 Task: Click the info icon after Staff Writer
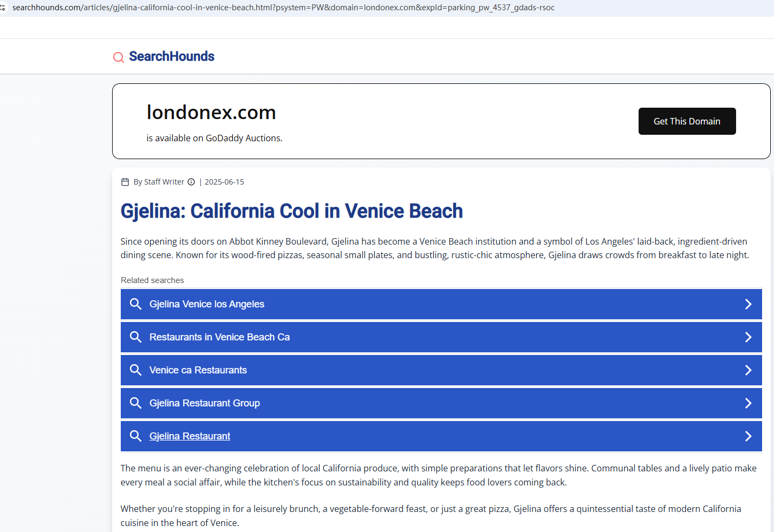point(191,182)
